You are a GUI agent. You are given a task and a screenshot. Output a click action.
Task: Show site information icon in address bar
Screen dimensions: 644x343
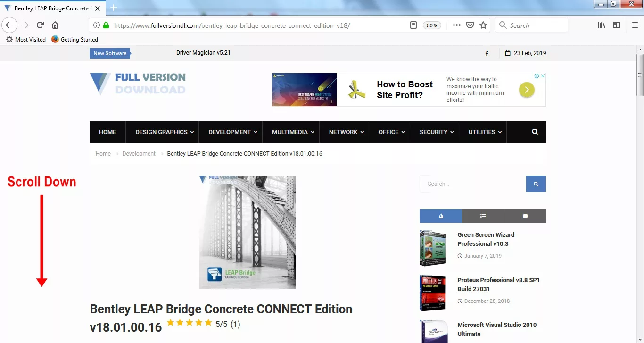point(96,25)
